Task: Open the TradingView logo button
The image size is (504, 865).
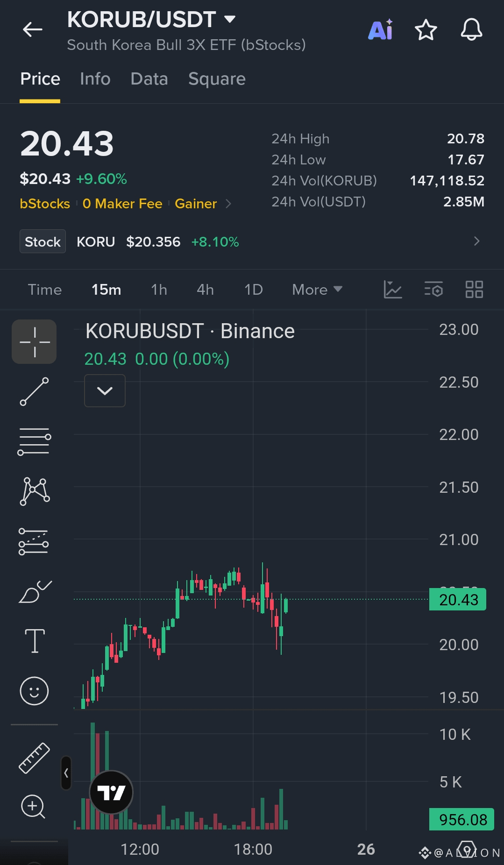Action: pyautogui.click(x=111, y=792)
